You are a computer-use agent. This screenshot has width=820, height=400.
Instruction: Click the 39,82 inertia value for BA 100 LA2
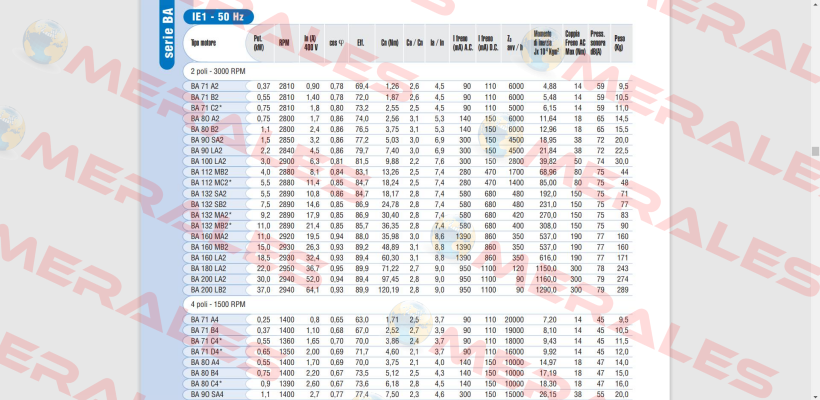click(x=549, y=162)
